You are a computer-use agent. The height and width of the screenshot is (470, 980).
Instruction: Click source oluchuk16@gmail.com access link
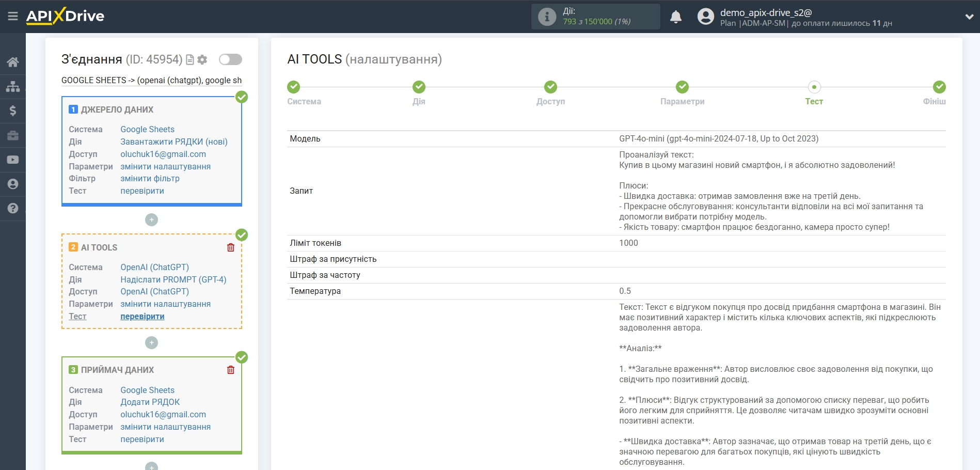[163, 154]
